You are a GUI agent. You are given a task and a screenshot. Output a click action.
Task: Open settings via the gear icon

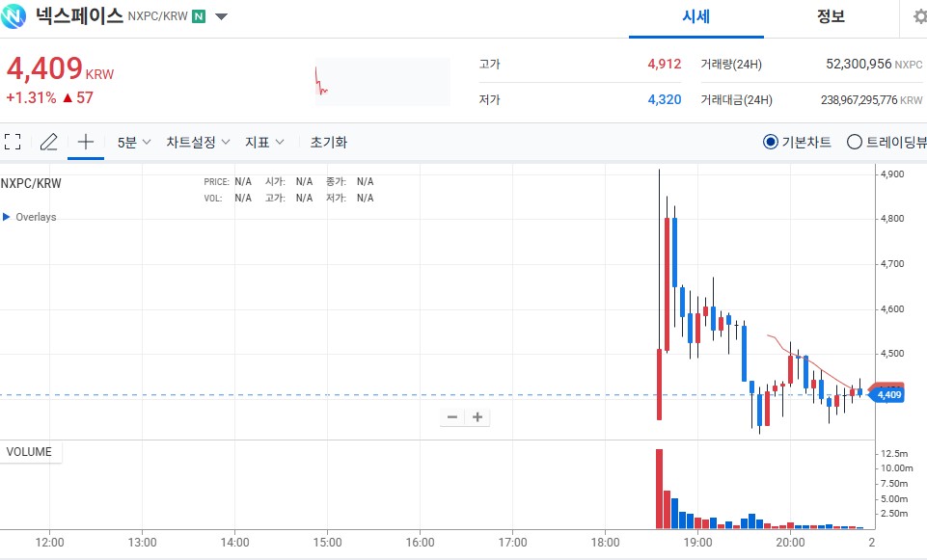click(919, 16)
